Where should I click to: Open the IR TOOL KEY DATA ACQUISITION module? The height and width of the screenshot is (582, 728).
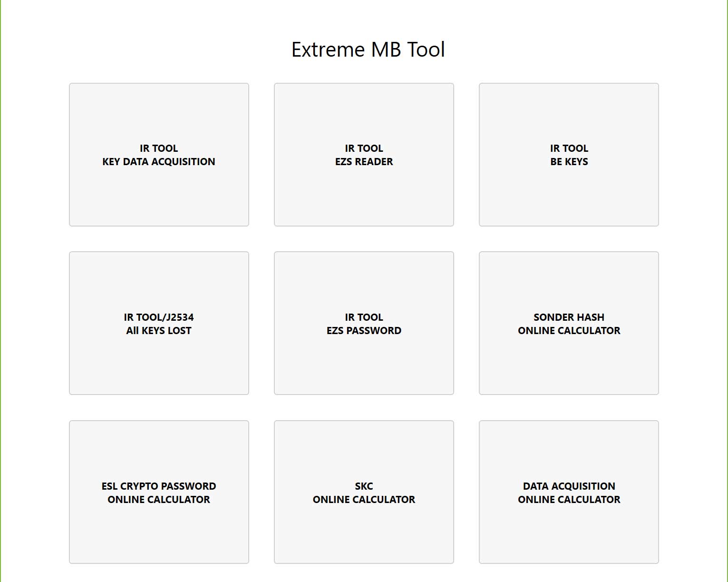tap(159, 155)
